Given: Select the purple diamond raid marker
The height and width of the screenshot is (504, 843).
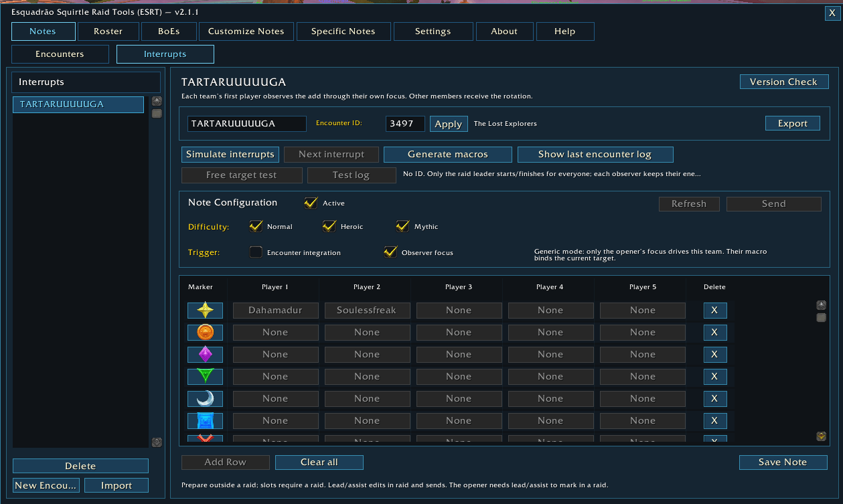Looking at the screenshot, I should (x=205, y=354).
